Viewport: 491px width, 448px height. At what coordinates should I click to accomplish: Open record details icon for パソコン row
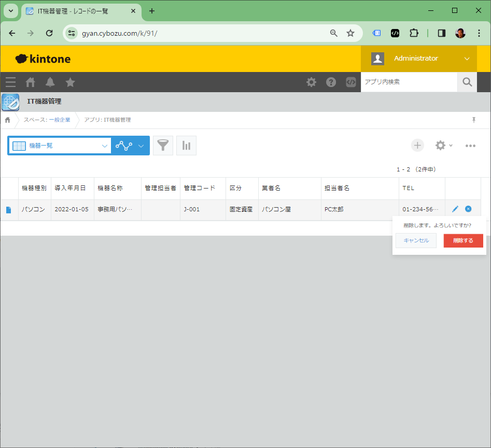point(9,210)
